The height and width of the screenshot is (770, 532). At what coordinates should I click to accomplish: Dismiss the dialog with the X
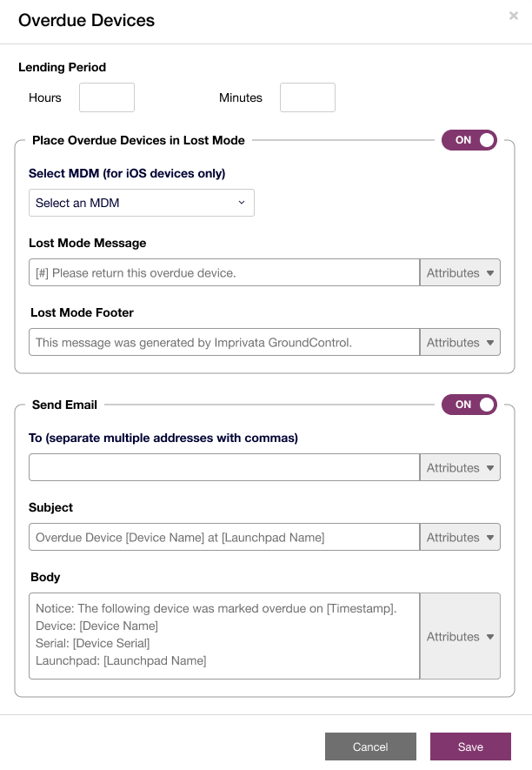[513, 16]
